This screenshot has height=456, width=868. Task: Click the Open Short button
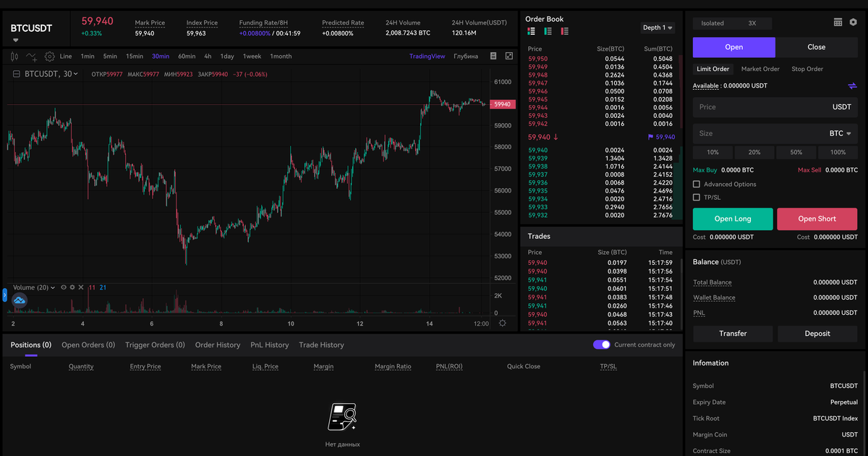[817, 219]
